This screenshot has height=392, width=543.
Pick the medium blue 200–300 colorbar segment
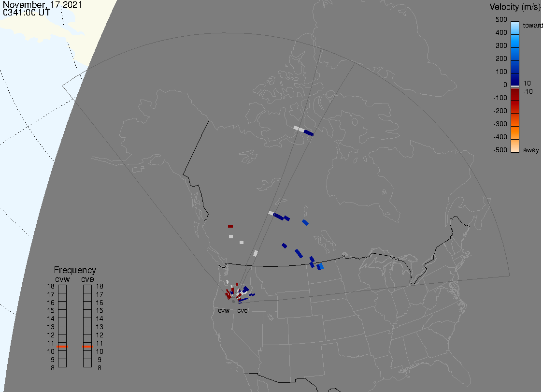515,54
